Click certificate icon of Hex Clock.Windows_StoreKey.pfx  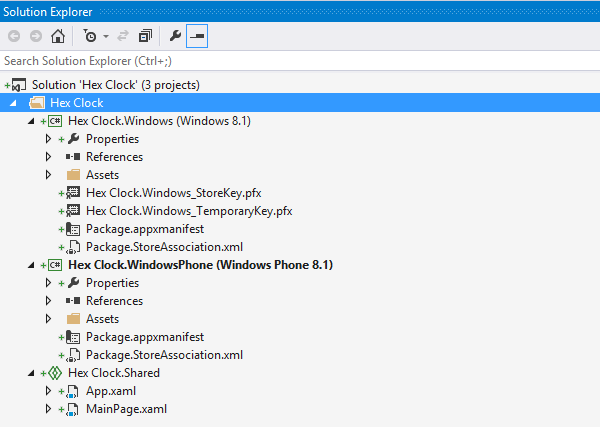click(73, 193)
